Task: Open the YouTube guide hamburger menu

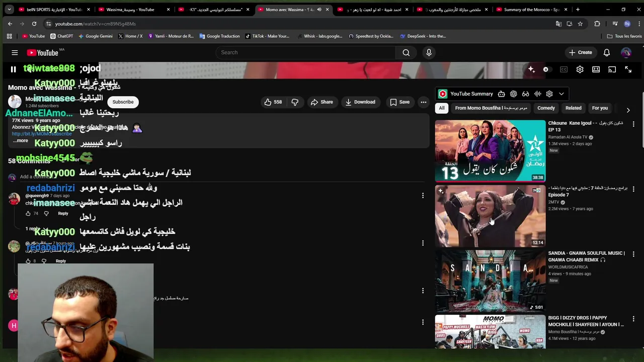Action: point(15,52)
